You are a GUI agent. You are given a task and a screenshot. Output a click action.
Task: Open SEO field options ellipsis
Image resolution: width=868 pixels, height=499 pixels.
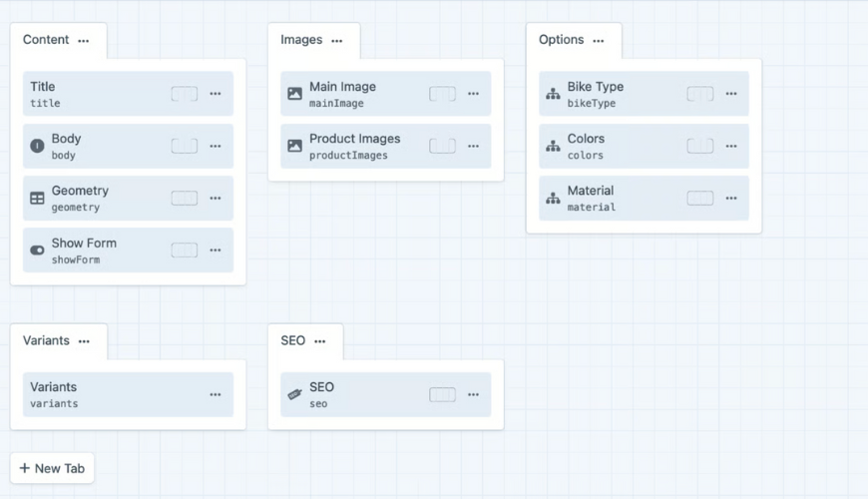[473, 395]
